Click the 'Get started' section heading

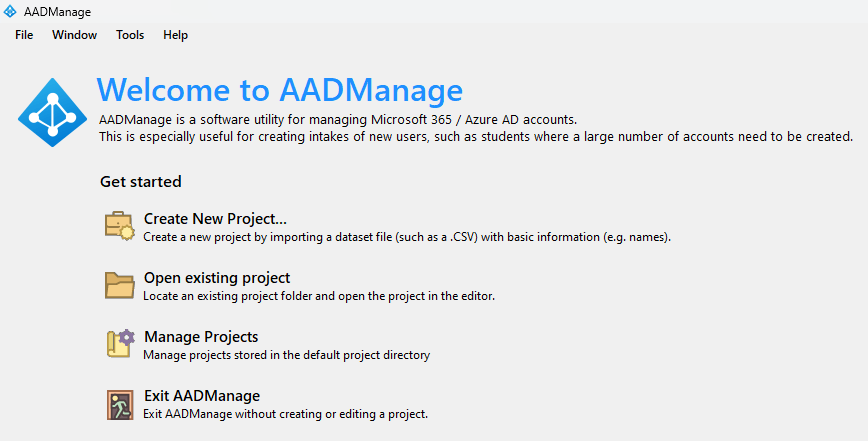coord(141,182)
